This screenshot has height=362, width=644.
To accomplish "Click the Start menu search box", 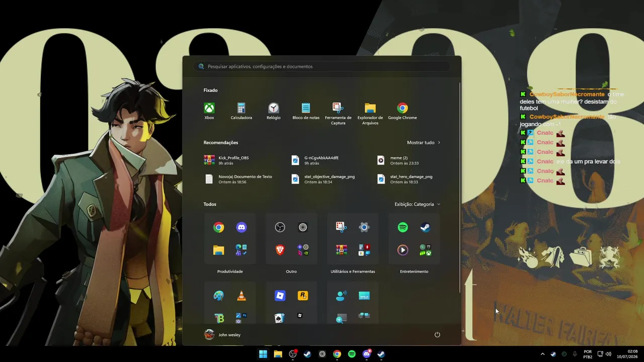I will [322, 66].
